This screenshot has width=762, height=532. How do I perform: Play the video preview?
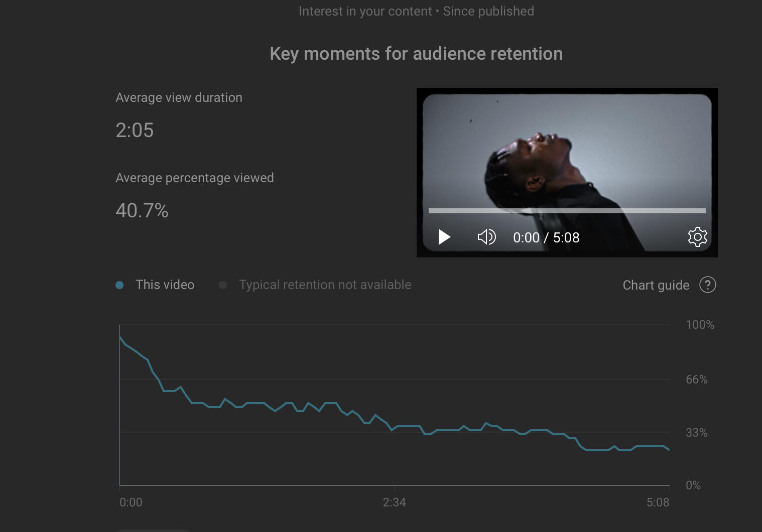tap(444, 237)
